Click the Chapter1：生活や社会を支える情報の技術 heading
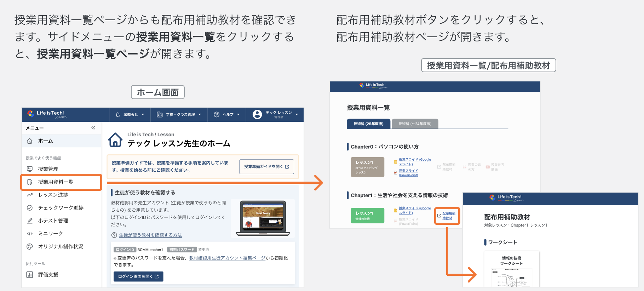This screenshot has height=291, width=644. (x=399, y=195)
